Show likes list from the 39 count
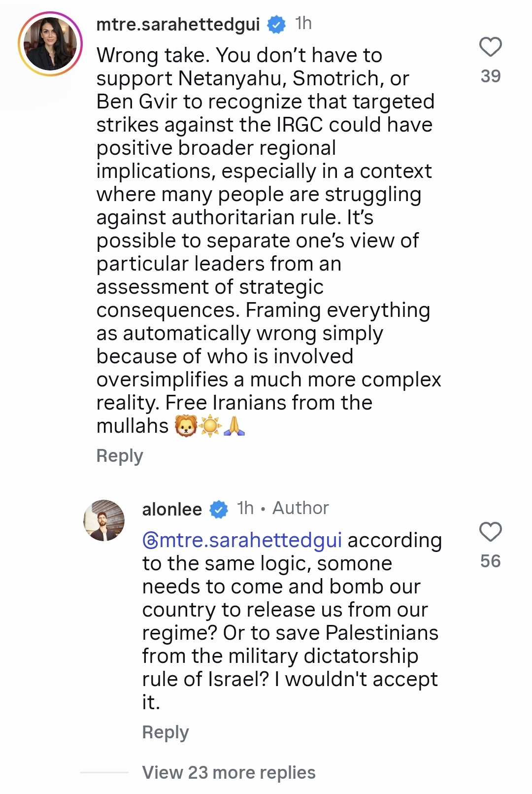The height and width of the screenshot is (794, 532). point(491,76)
